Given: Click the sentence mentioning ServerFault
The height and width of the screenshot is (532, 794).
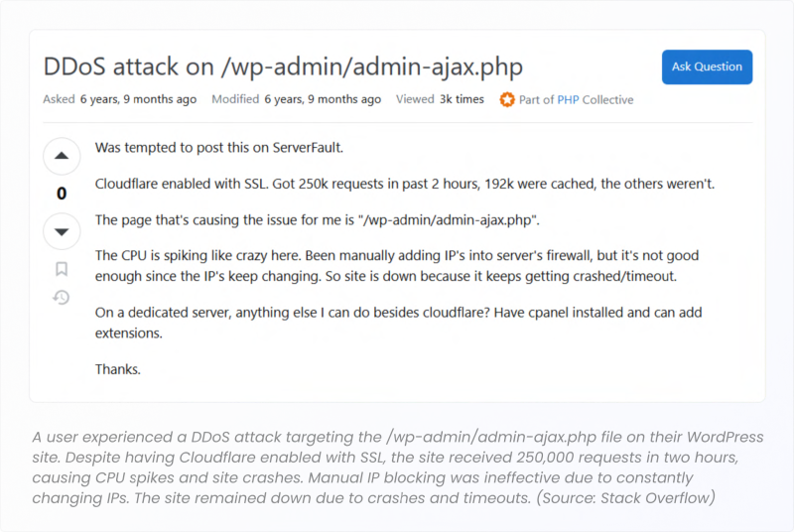Looking at the screenshot, I should (219, 148).
